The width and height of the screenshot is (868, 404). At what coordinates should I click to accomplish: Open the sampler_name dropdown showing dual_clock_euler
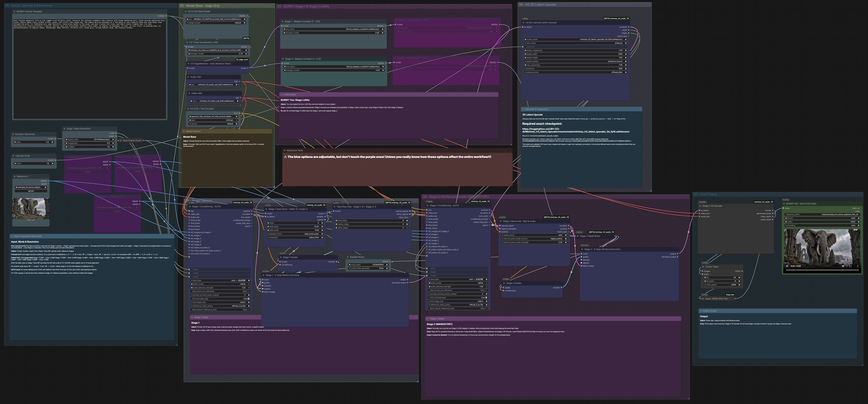[295, 234]
